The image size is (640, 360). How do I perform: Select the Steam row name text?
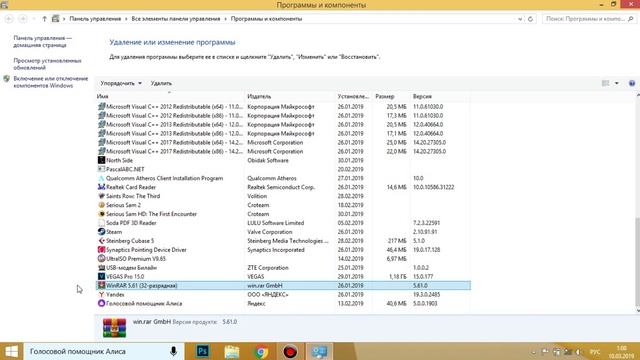pos(114,232)
